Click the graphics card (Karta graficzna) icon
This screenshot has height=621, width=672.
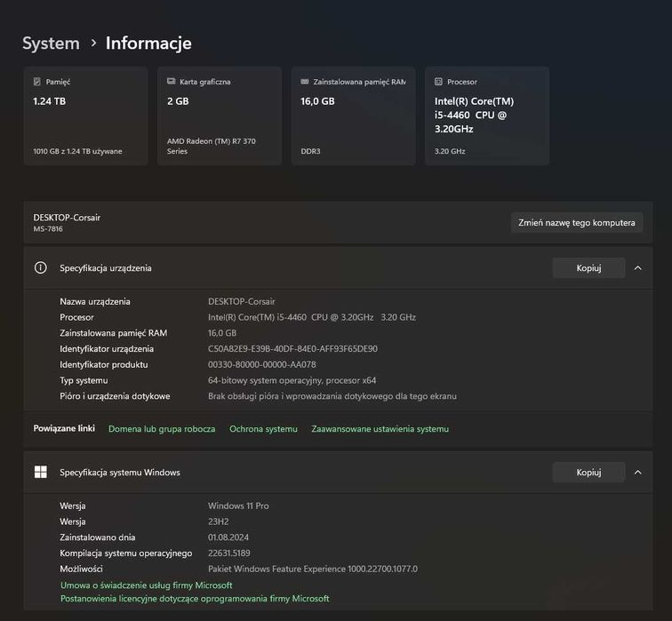pyautogui.click(x=171, y=82)
